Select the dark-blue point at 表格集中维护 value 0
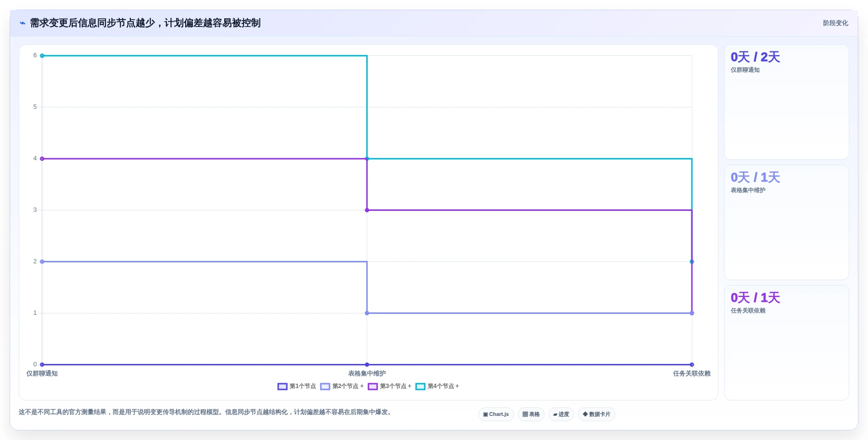This screenshot has height=440, width=868. 367,365
